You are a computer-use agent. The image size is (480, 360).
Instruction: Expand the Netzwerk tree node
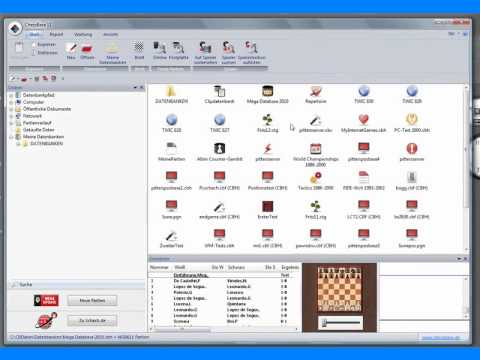11,116
